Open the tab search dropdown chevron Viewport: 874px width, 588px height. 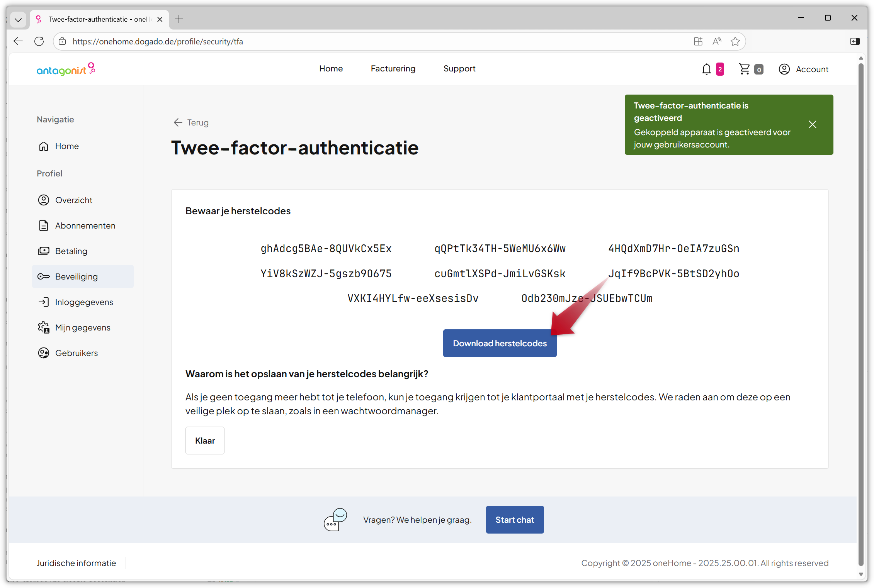(18, 19)
